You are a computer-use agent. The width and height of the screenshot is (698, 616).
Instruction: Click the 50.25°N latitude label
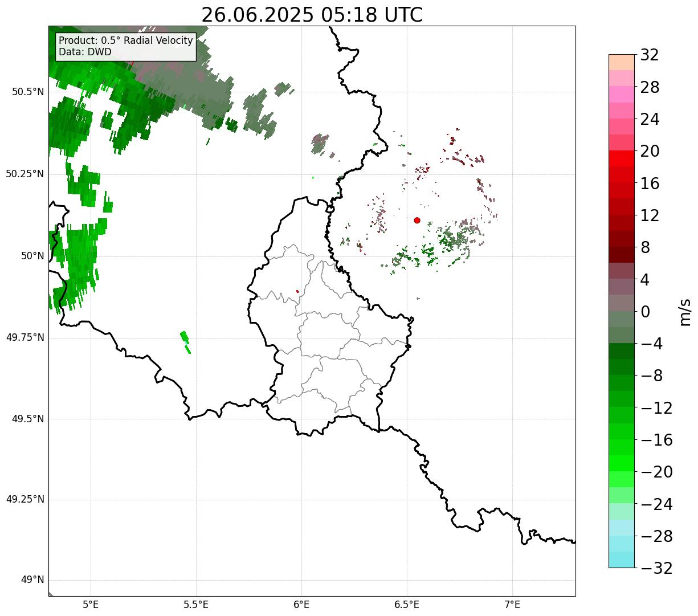(25, 174)
